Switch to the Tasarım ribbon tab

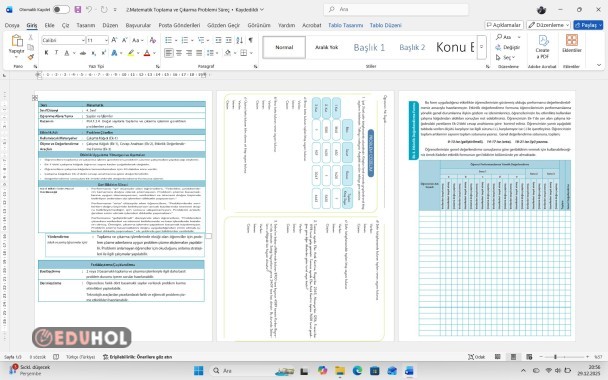click(86, 25)
